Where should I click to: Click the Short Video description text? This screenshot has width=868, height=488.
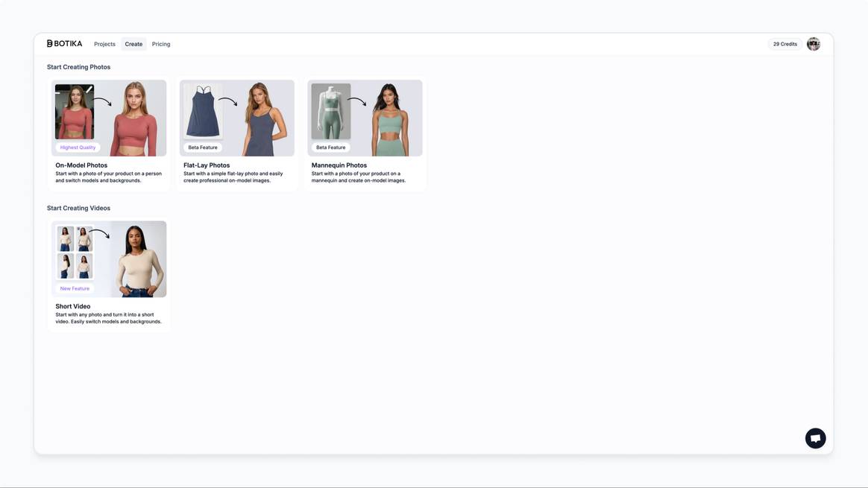109,318
